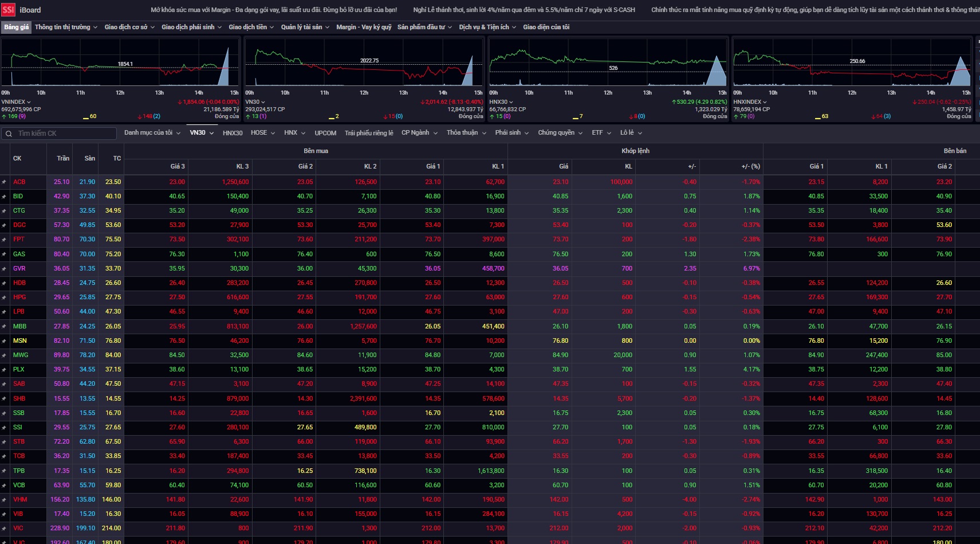The height and width of the screenshot is (544, 980).
Task: Click the Trần column header
Action: click(x=63, y=159)
